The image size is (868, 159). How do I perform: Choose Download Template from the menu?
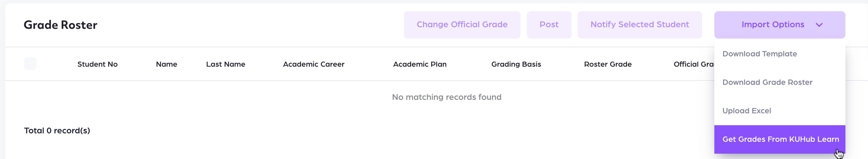[x=760, y=54]
